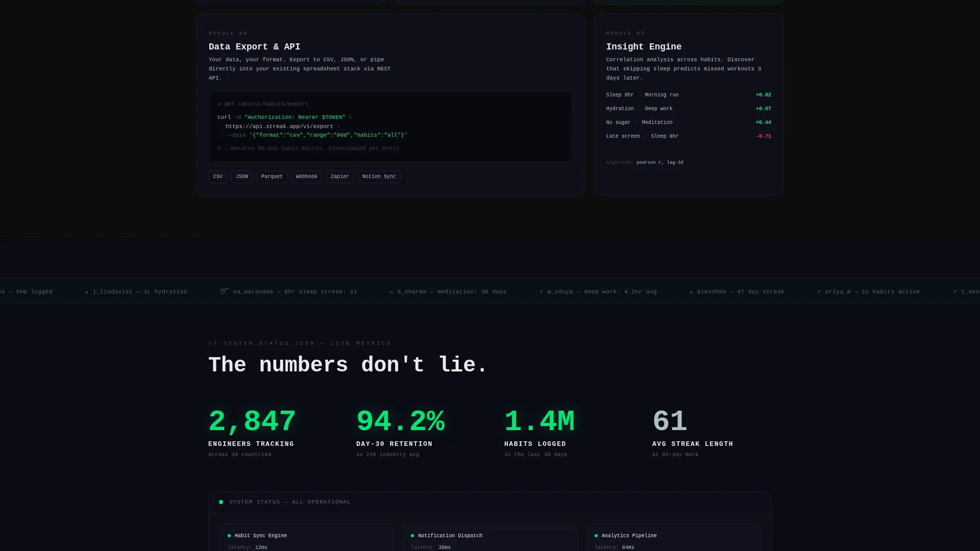Screen dimensions: 980x551
Task: Click the Authorization Bearer $TOKEN string
Action: pos(295,117)
